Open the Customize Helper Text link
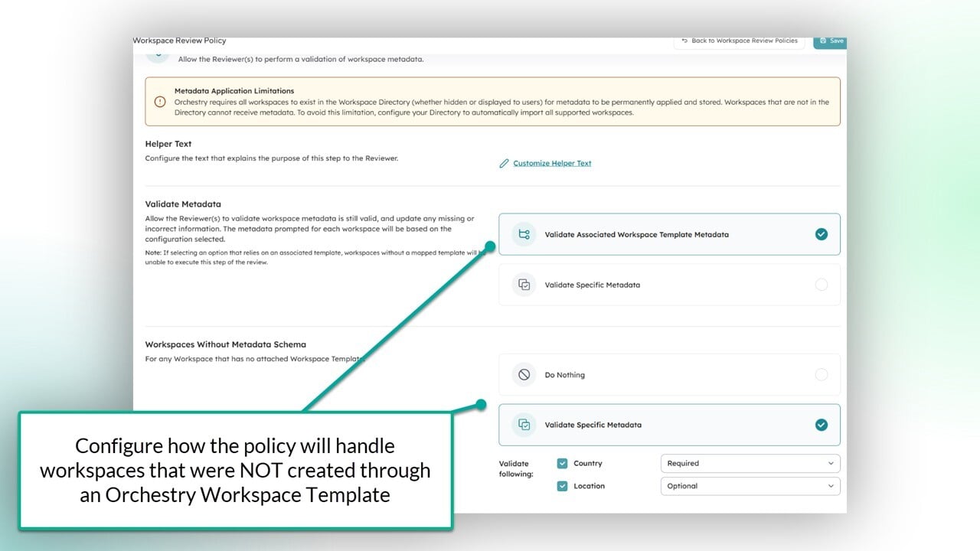Screen dimensions: 980x551 click(552, 163)
